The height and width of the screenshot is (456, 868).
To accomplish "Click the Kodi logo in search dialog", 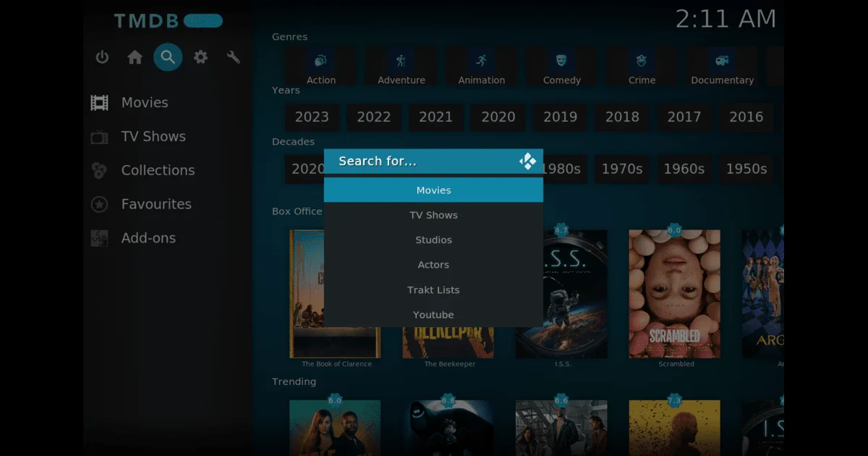I will click(527, 161).
